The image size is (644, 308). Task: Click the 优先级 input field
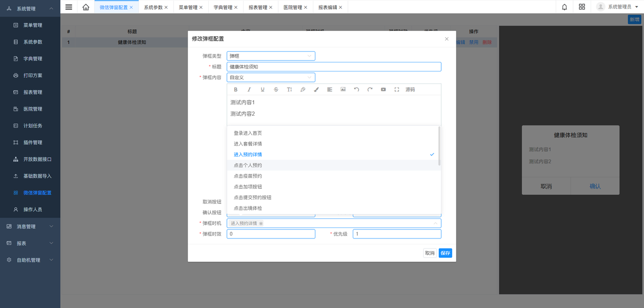pyautogui.click(x=396, y=234)
